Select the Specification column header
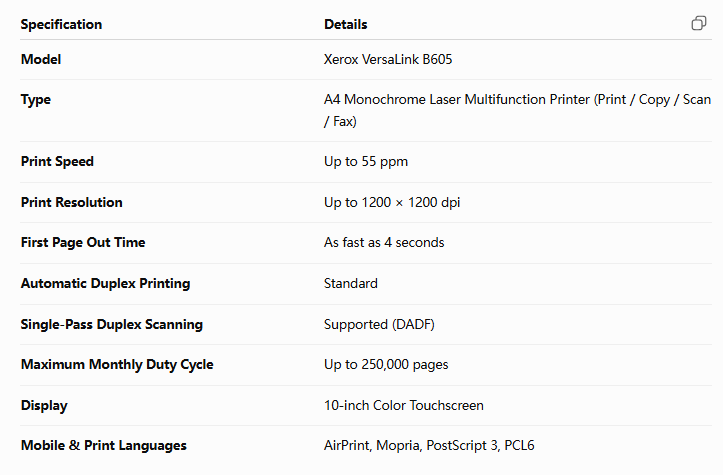 pos(61,24)
